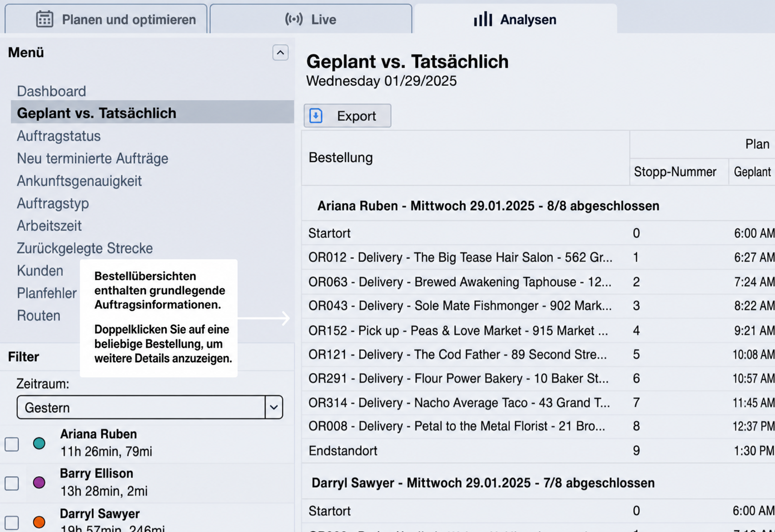Click Ariana Ruben's teal color dot
The height and width of the screenshot is (532, 775).
pos(39,443)
